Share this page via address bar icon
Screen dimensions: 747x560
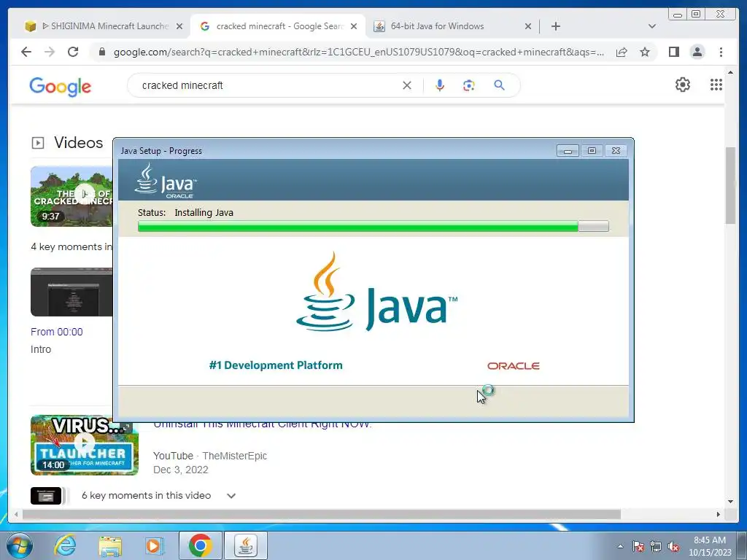622,52
